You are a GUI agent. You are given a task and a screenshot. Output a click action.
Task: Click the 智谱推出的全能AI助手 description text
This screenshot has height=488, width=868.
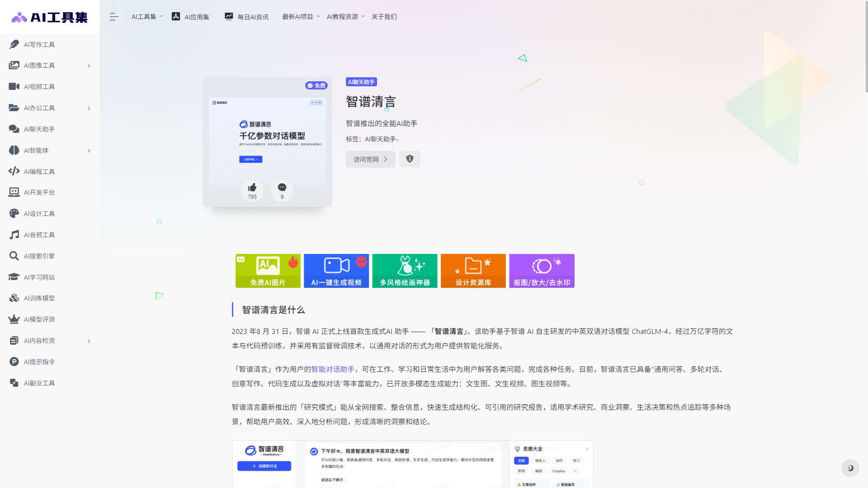[x=382, y=123]
